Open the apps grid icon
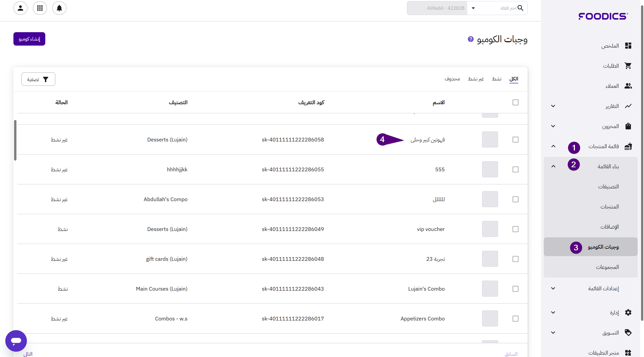This screenshot has height=357, width=644. 40,8
